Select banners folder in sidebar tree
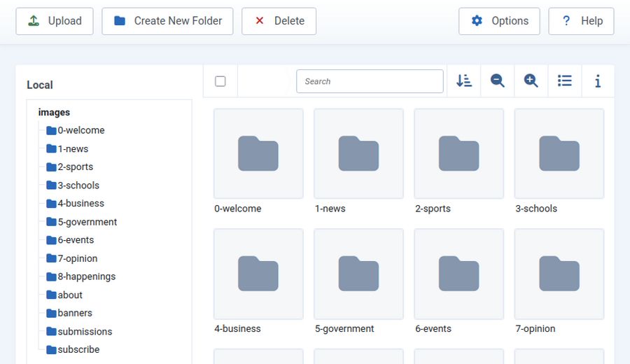 point(74,313)
